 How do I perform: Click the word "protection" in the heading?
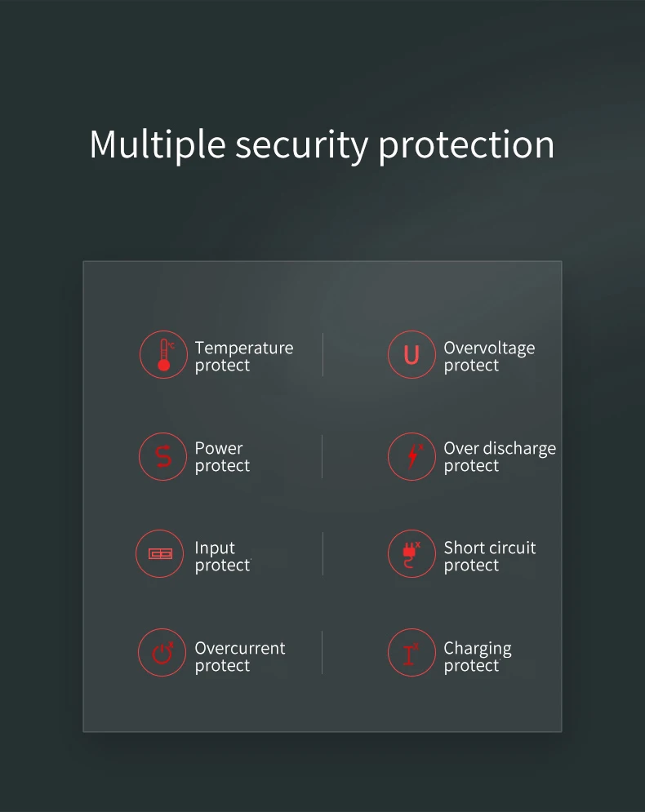tap(466, 144)
